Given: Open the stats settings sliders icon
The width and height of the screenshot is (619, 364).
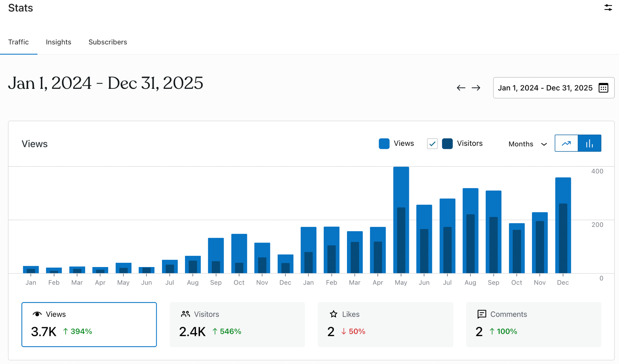Looking at the screenshot, I should 608,8.
